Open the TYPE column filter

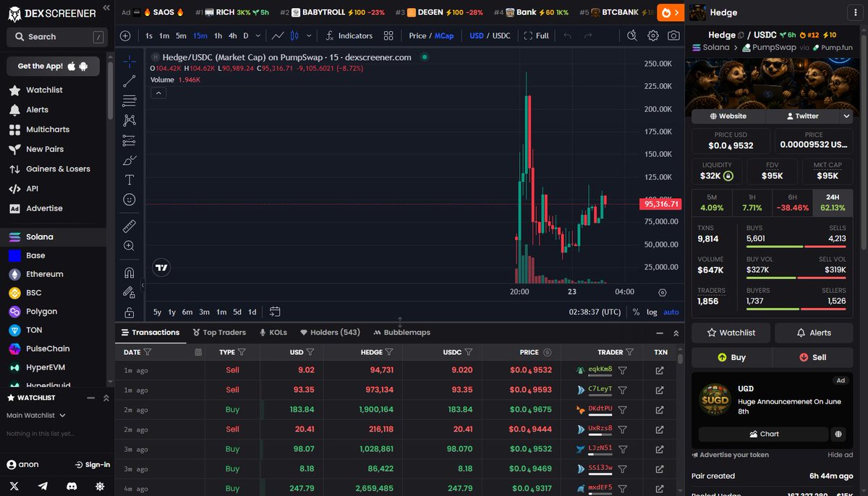242,352
